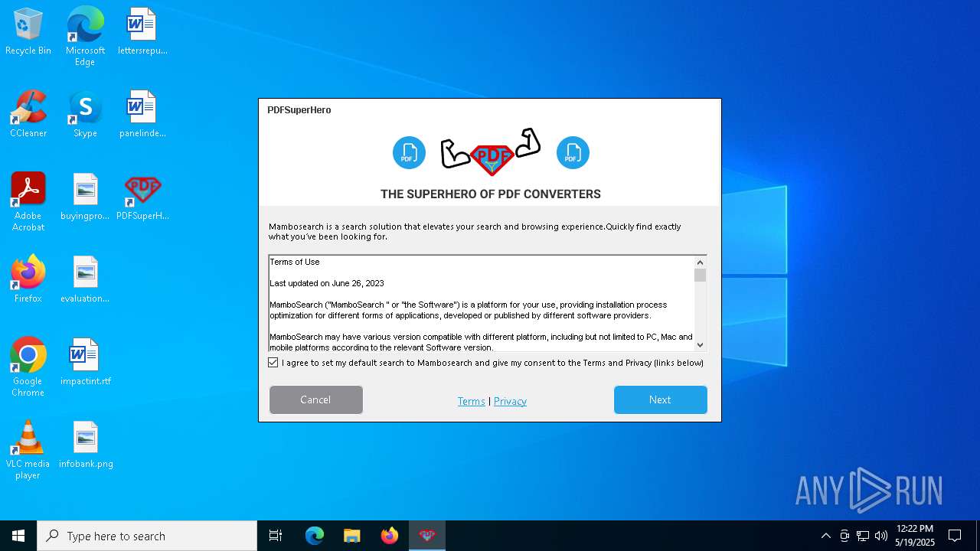Open the Action Center notifications icon
The image size is (980, 551).
(955, 536)
